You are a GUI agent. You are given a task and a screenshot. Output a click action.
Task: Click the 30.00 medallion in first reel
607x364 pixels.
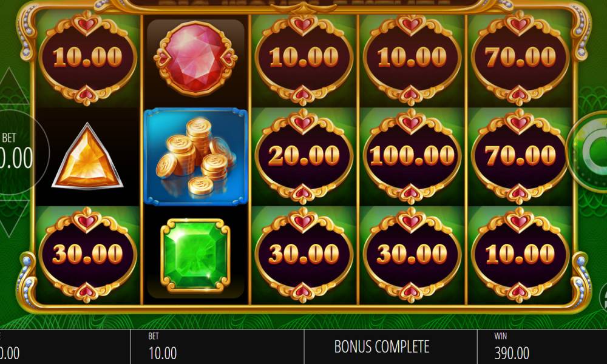tap(87, 255)
